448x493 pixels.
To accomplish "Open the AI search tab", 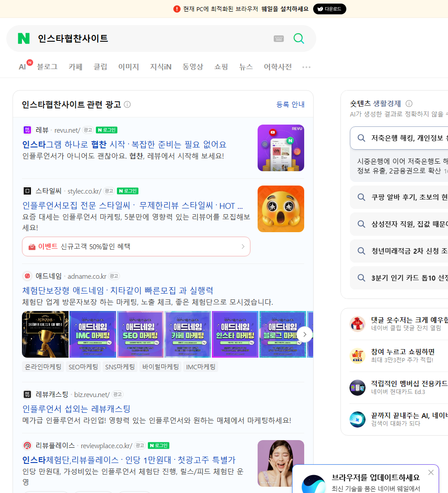I will (x=22, y=67).
